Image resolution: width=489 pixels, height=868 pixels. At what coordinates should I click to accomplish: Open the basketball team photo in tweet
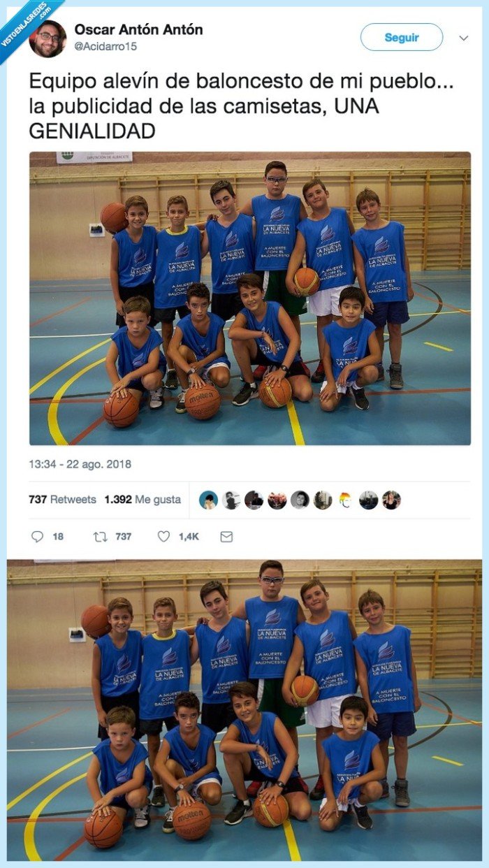pos(249,298)
